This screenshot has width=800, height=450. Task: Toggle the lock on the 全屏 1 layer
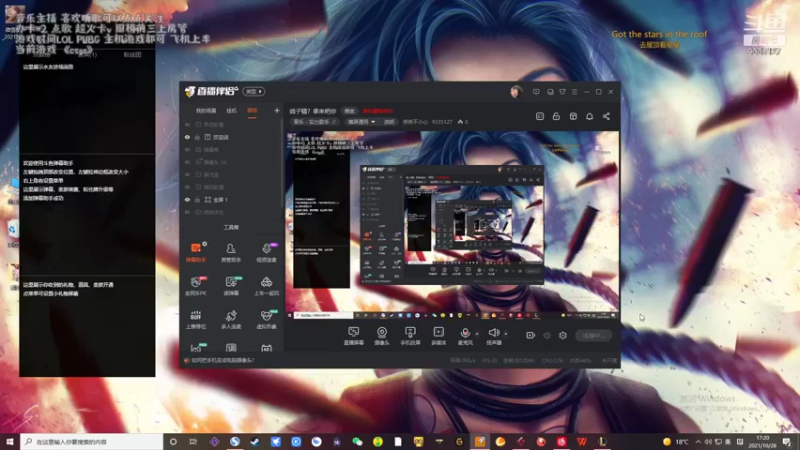pos(197,199)
